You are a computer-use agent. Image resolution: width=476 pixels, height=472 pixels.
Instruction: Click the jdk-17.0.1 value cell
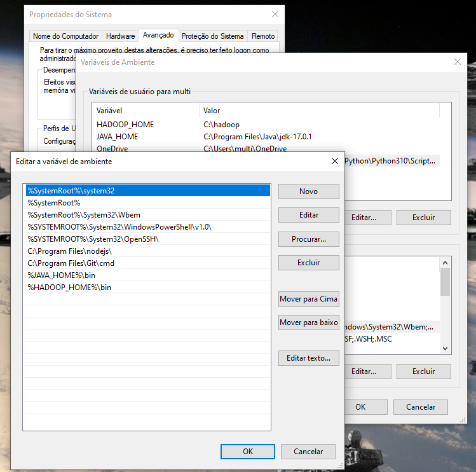(x=257, y=137)
